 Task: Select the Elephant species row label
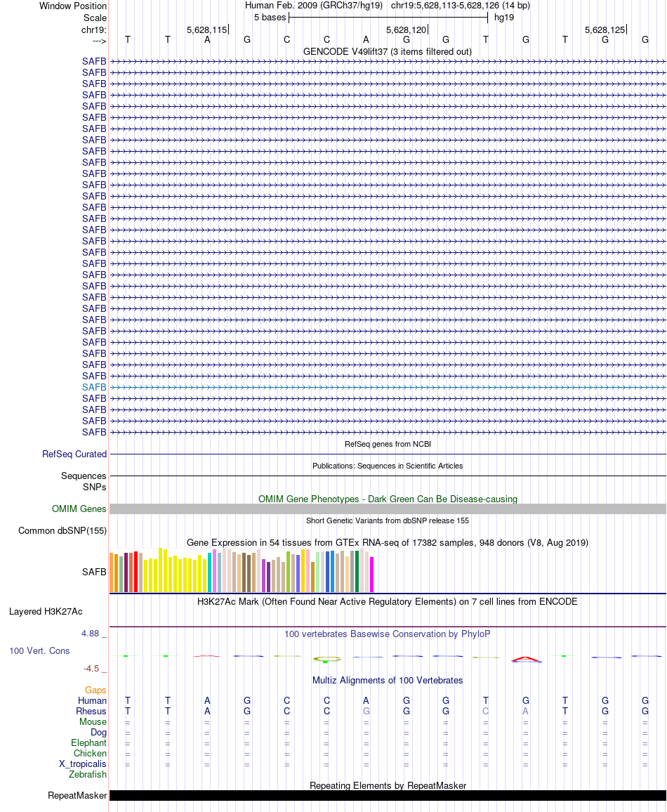pos(88,743)
